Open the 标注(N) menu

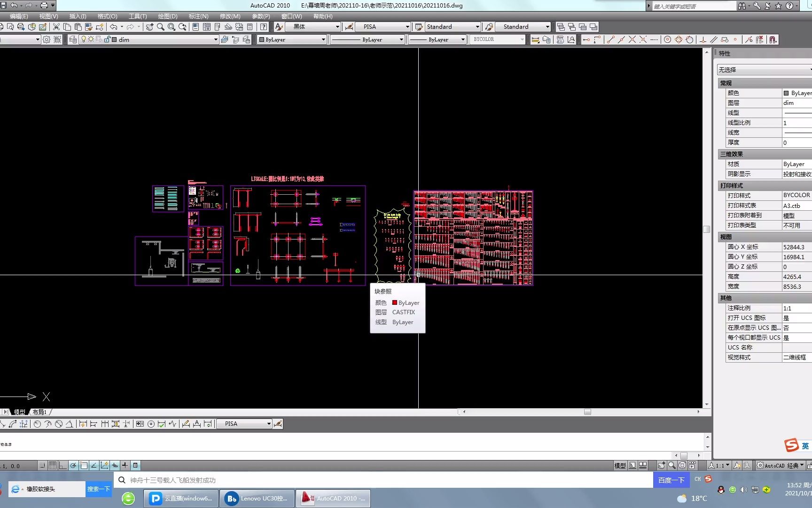198,16
